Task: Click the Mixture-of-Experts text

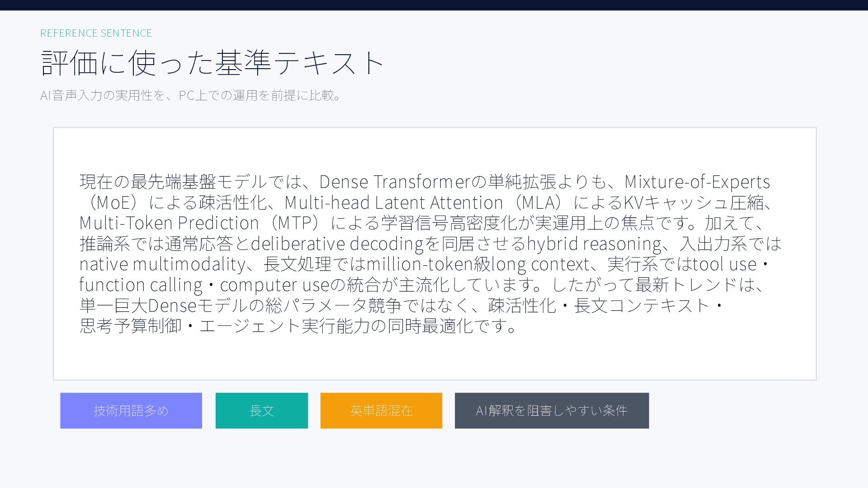Action: (697, 182)
